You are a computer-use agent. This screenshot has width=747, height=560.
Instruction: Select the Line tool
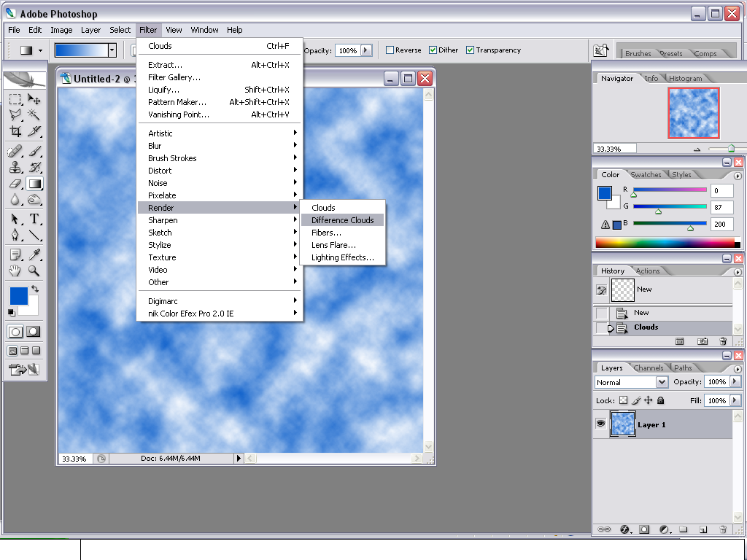pyautogui.click(x=34, y=236)
